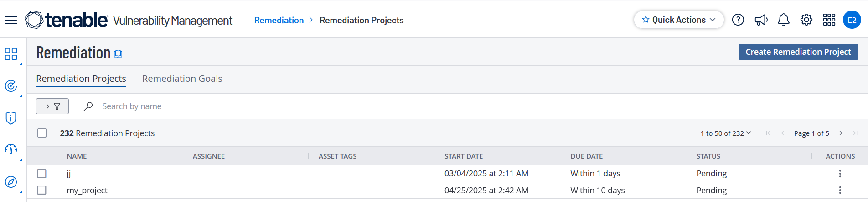Viewport: 868px width, 202px height.
Task: Switch to the Remediation Goals tab
Action: [182, 79]
